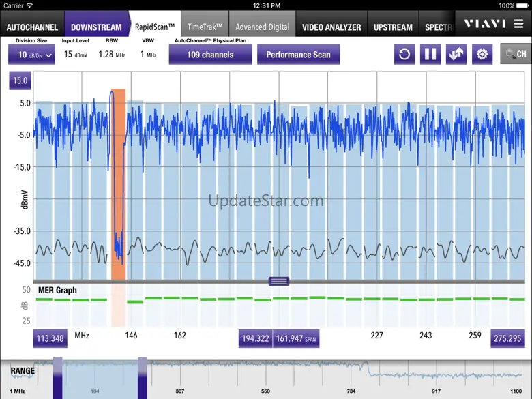Go to the UPSTREAM tab

393,27
